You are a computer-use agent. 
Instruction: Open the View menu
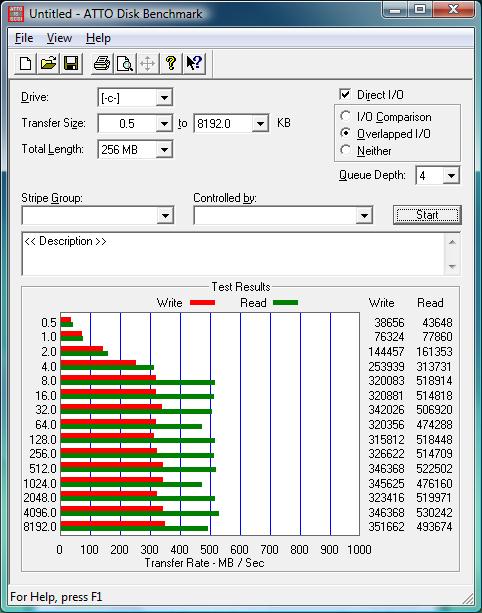tap(59, 38)
